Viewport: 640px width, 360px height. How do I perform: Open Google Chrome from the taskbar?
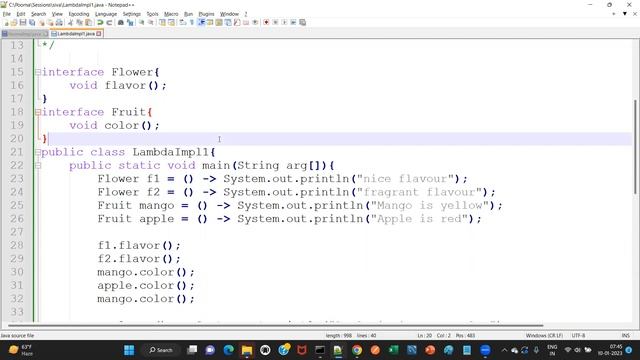click(357, 350)
